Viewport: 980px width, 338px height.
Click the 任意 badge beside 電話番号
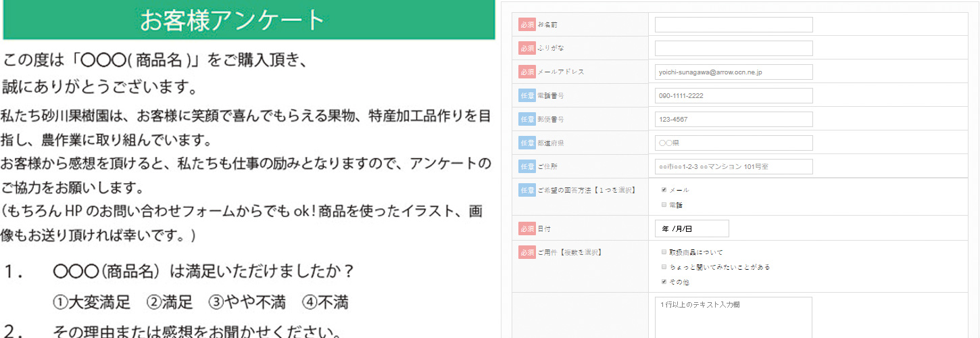pos(527,96)
